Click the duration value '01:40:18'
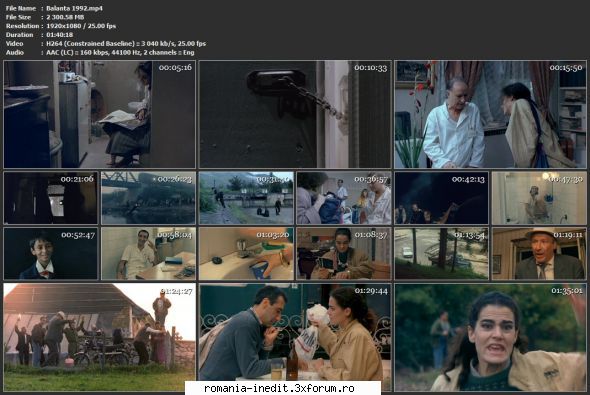Viewport: 590px width, 395px height. pyautogui.click(x=59, y=35)
